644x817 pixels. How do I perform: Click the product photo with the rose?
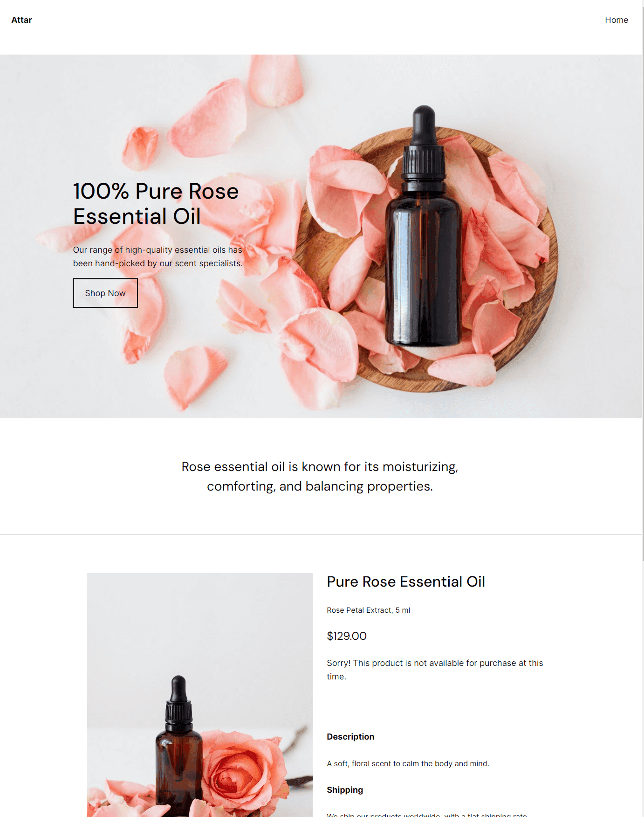(200, 695)
